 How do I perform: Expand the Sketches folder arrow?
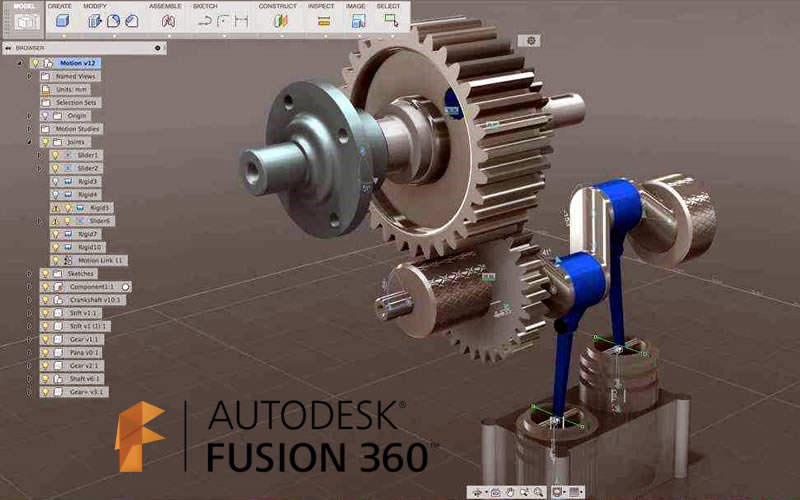pos(30,273)
